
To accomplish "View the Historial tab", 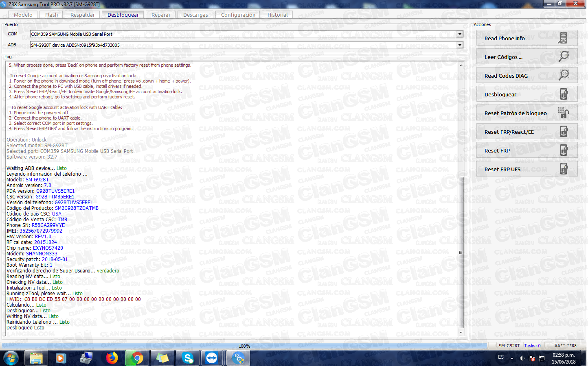I will [277, 15].
